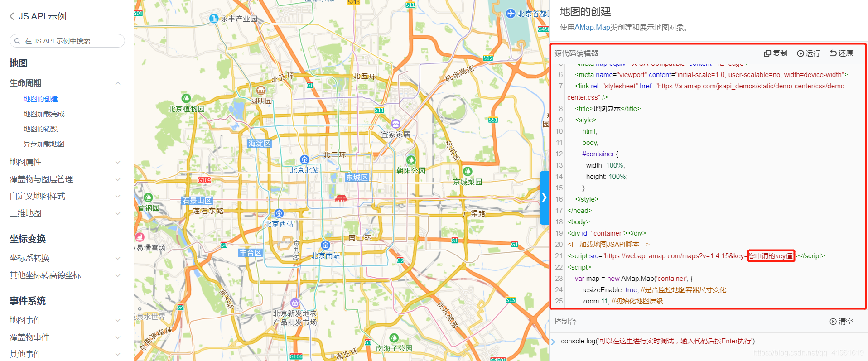This screenshot has width=868, height=361.
Task: Go back using the JS API 示例 arrow
Action: (12, 16)
